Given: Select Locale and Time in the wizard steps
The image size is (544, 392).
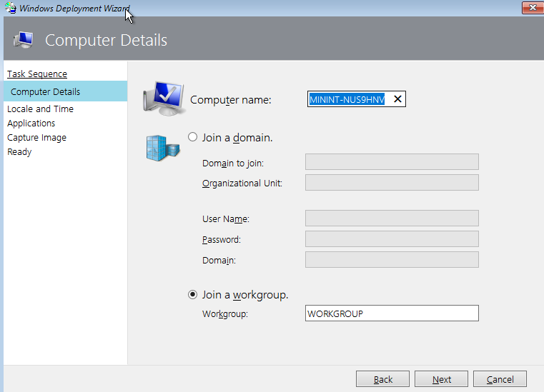Looking at the screenshot, I should coord(40,109).
